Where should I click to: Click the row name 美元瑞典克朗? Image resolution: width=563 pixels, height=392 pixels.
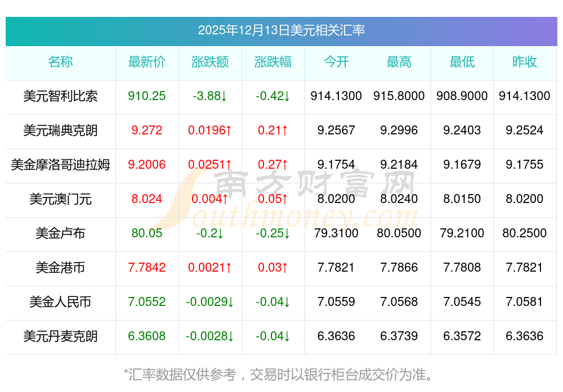60,130
